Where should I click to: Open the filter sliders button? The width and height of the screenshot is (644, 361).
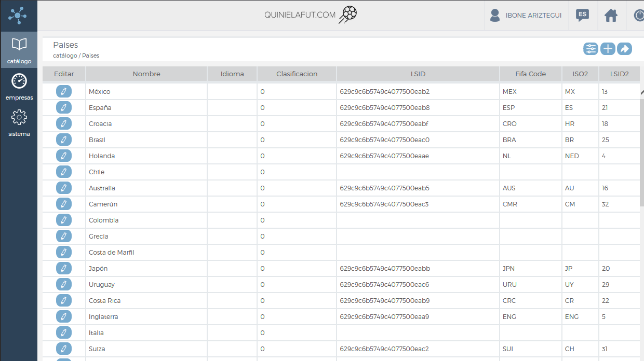591,49
